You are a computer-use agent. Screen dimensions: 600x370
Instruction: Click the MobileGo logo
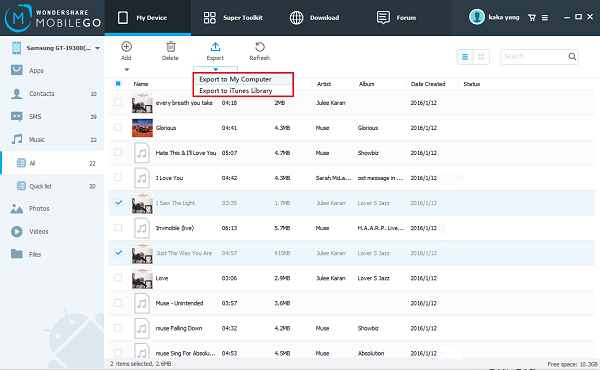(x=53, y=18)
